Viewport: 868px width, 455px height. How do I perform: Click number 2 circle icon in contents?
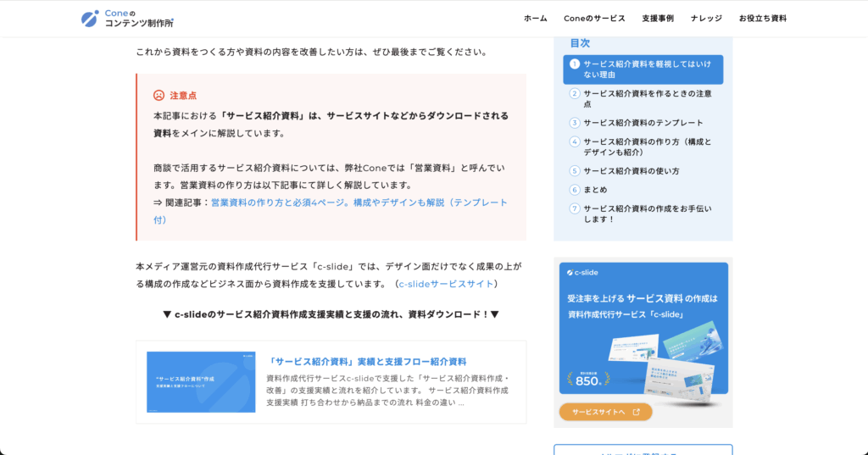[x=575, y=93]
